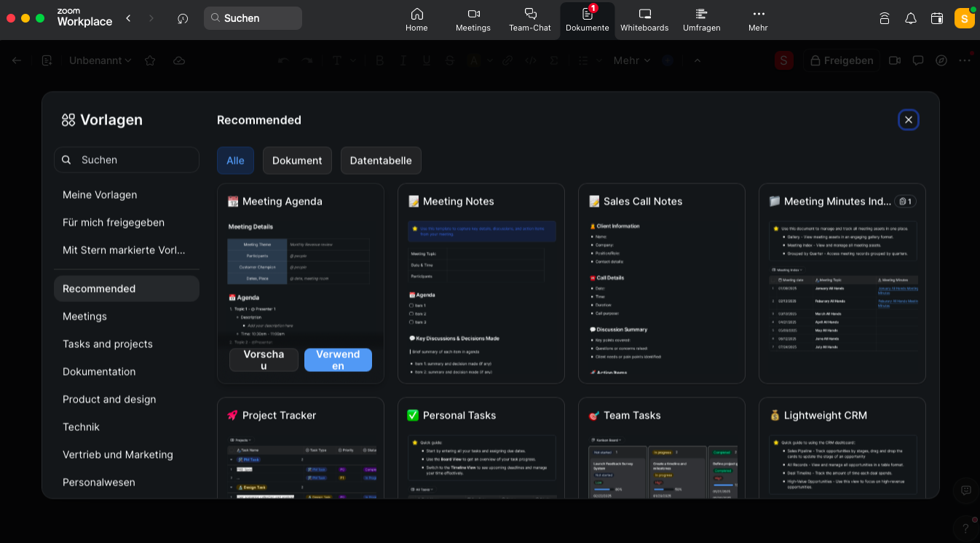Click Vorschau for Meeting Agenda template

pyautogui.click(x=264, y=360)
